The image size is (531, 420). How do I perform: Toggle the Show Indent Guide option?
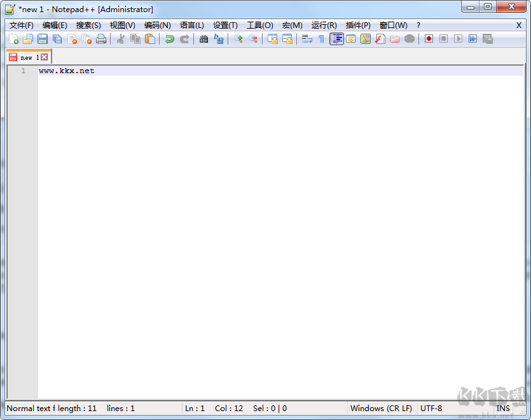tap(336, 39)
